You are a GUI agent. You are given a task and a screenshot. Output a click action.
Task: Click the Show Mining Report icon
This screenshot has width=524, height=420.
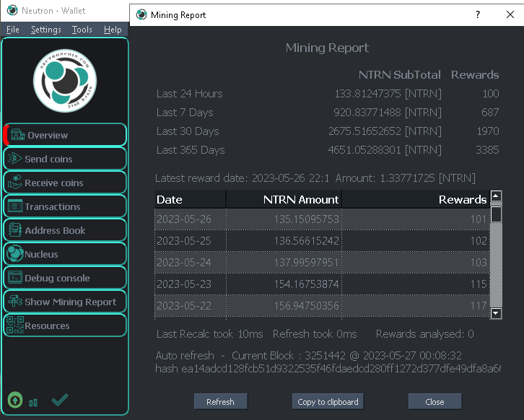pyautogui.click(x=15, y=301)
